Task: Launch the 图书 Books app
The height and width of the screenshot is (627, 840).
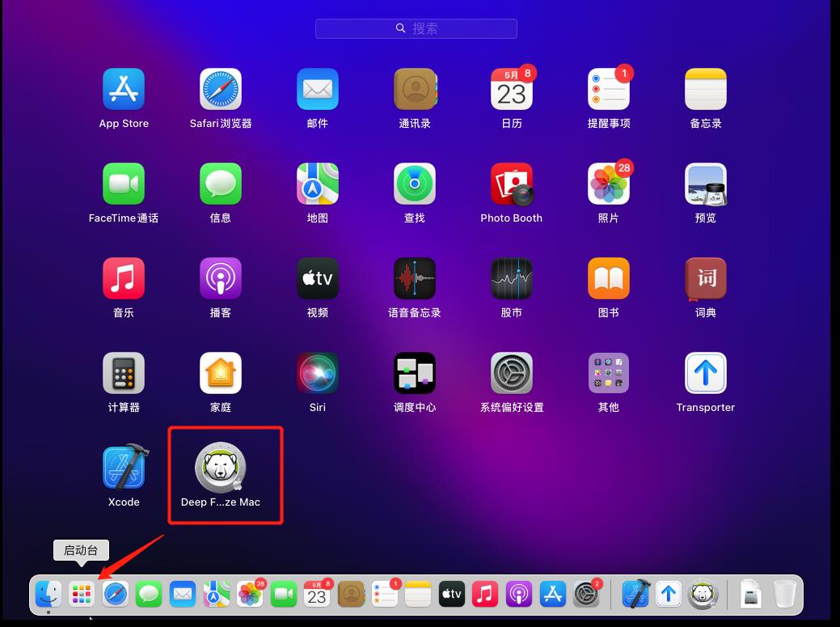Action: [x=608, y=278]
